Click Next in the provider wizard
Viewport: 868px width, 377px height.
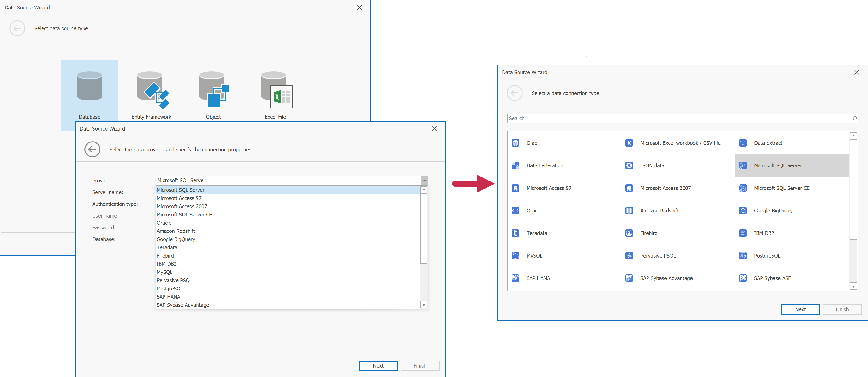(x=378, y=365)
